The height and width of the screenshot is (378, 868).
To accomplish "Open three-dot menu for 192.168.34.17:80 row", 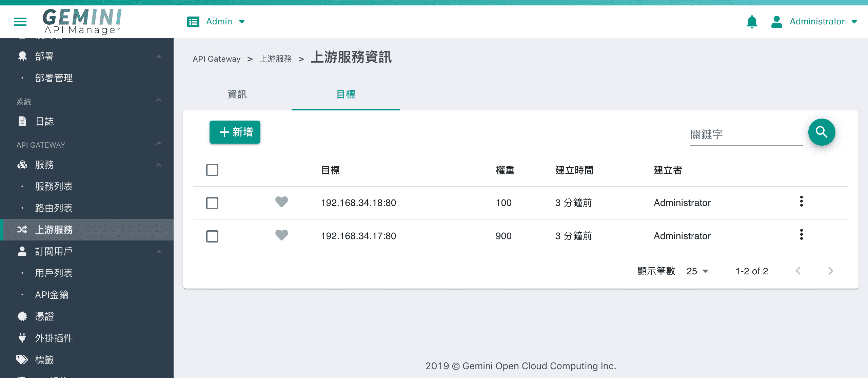I will [802, 235].
